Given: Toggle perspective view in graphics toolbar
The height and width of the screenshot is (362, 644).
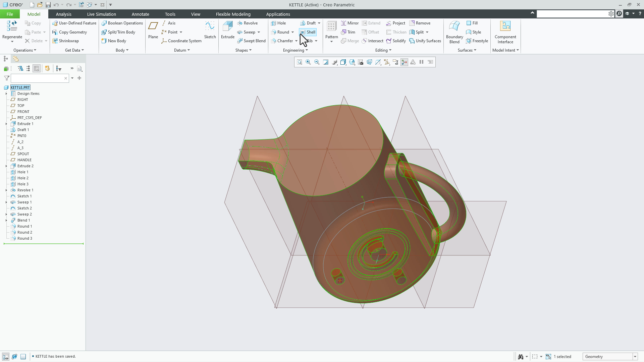Looking at the screenshot, I should 369,62.
